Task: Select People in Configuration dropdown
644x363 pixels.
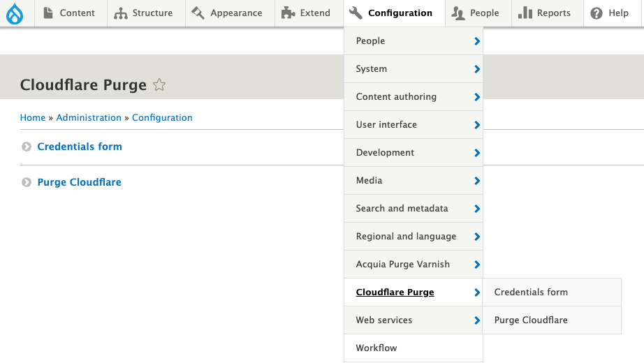Action: pyautogui.click(x=414, y=41)
